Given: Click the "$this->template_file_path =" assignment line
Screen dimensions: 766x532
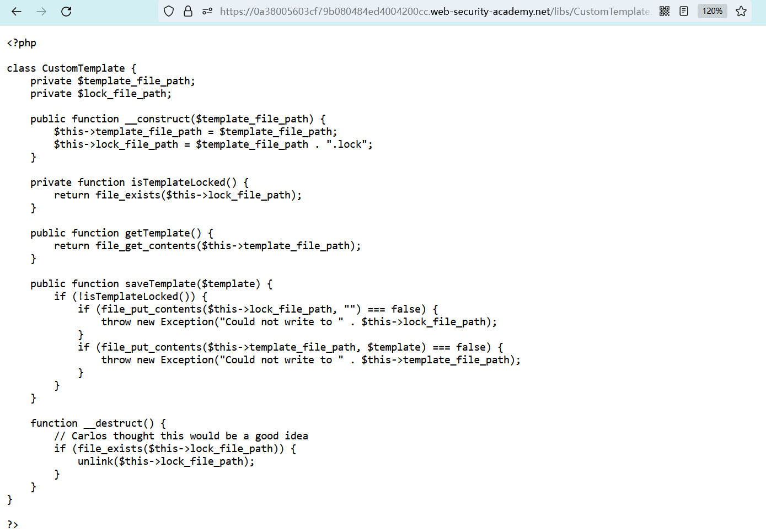Looking at the screenshot, I should (196, 132).
